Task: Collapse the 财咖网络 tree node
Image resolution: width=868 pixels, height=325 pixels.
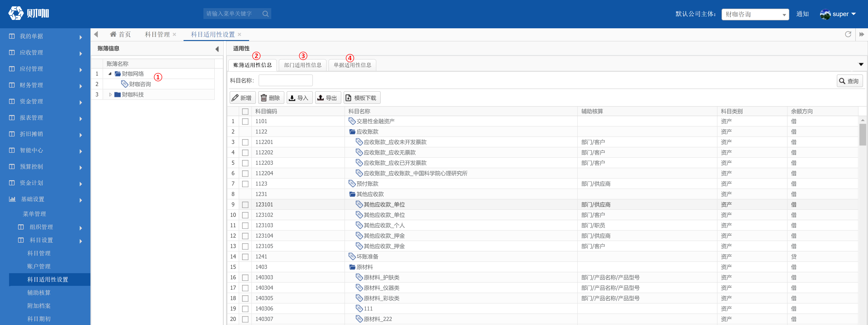Action: click(x=110, y=74)
